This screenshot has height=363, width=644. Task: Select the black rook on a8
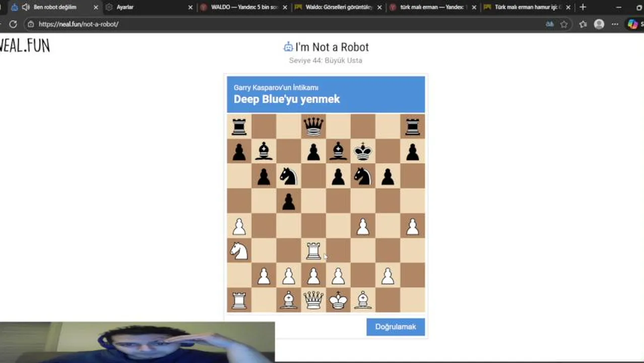coord(239,126)
